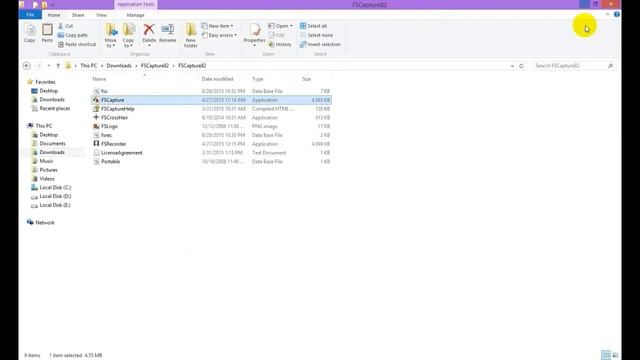Select Cut in the Clipboard group
The image size is (640, 360).
(65, 26)
